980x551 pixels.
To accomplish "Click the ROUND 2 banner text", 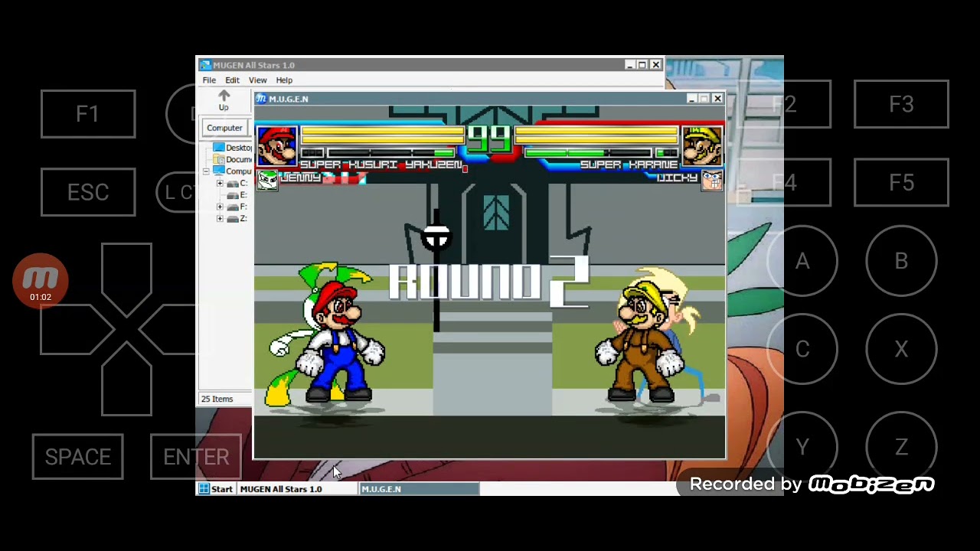I will [488, 281].
